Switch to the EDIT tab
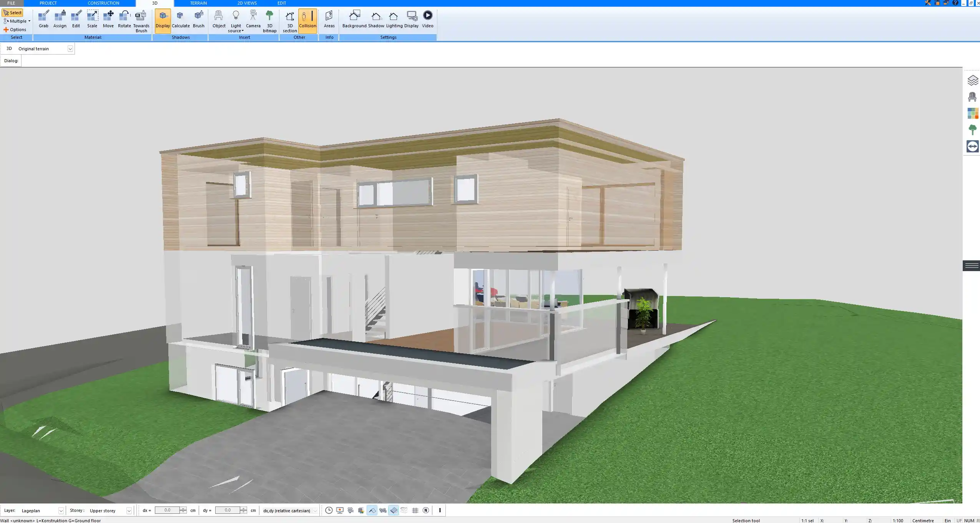The width and height of the screenshot is (980, 523). (282, 3)
